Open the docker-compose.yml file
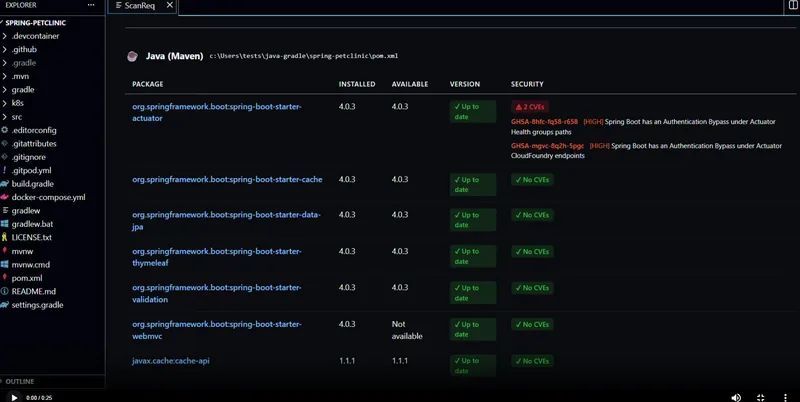The width and height of the screenshot is (800, 402). 48,197
